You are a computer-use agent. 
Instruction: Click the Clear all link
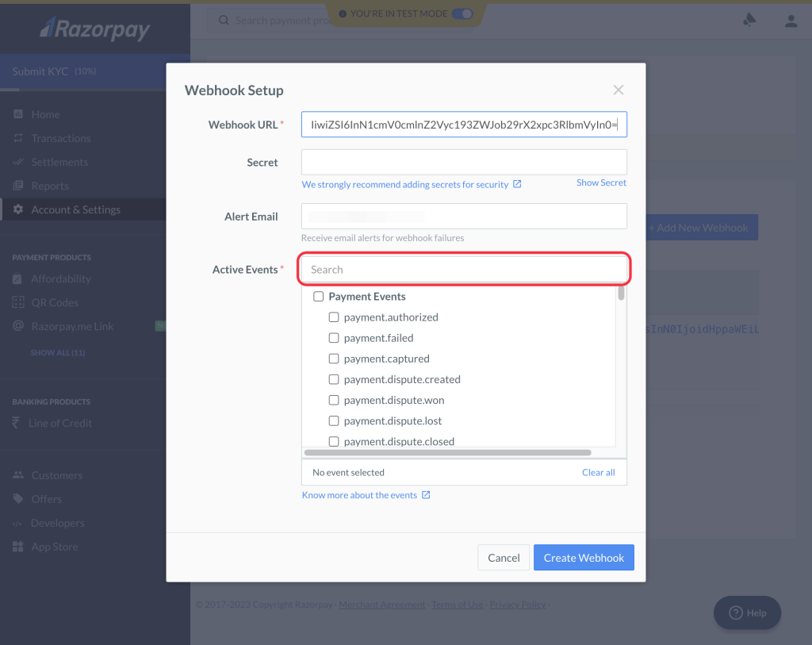coord(598,472)
